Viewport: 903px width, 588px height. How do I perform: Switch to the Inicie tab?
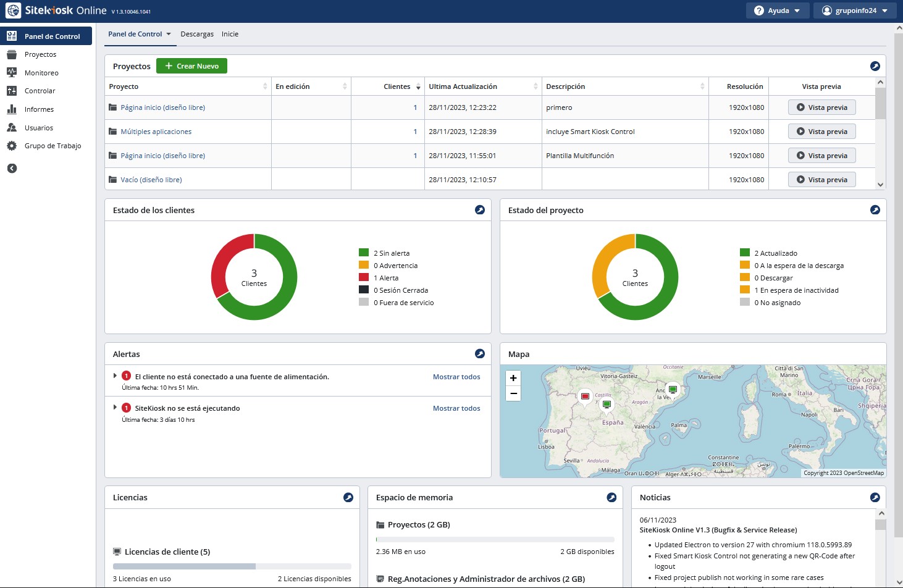coord(230,34)
